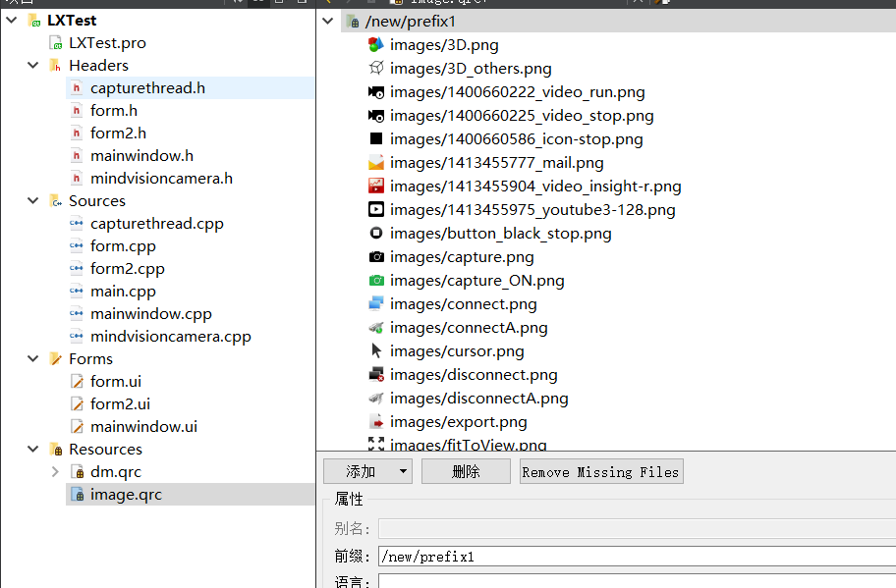Viewport: 896px width, 588px height.
Task: Select form2.ui in Forms
Action: click(x=120, y=403)
